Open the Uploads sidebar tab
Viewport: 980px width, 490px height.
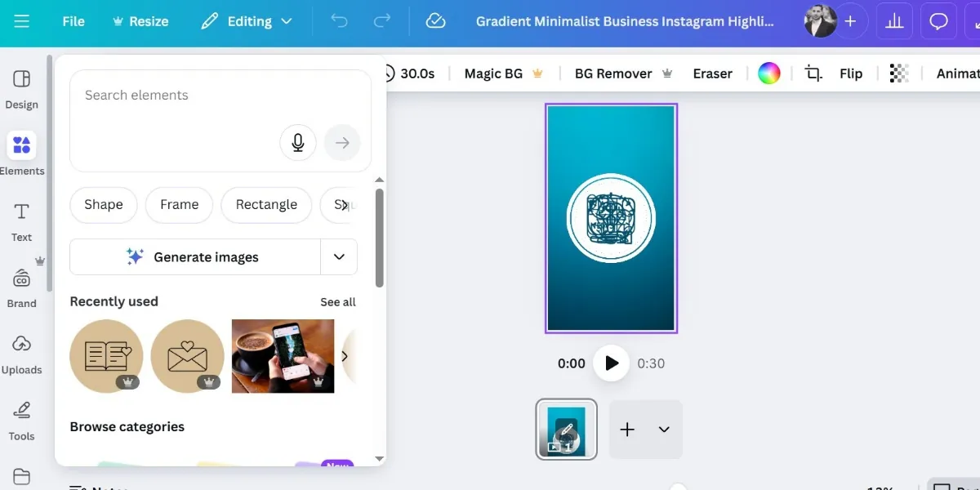22,354
